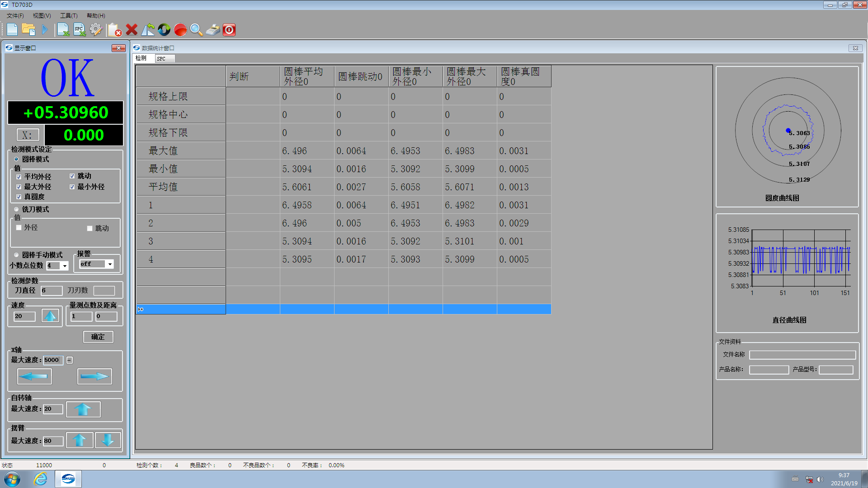The width and height of the screenshot is (868, 488).
Task: Click the SPC Excel export icon
Action: coord(80,30)
